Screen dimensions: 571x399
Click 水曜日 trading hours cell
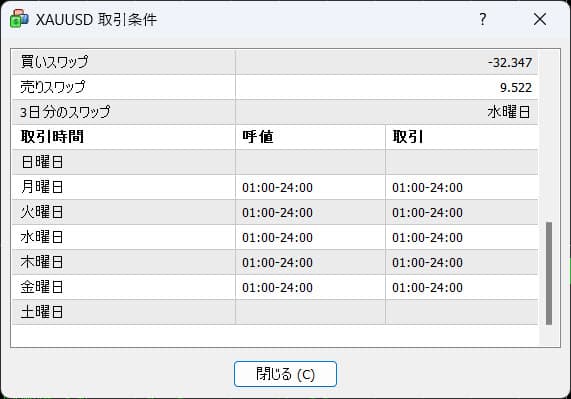click(x=461, y=237)
